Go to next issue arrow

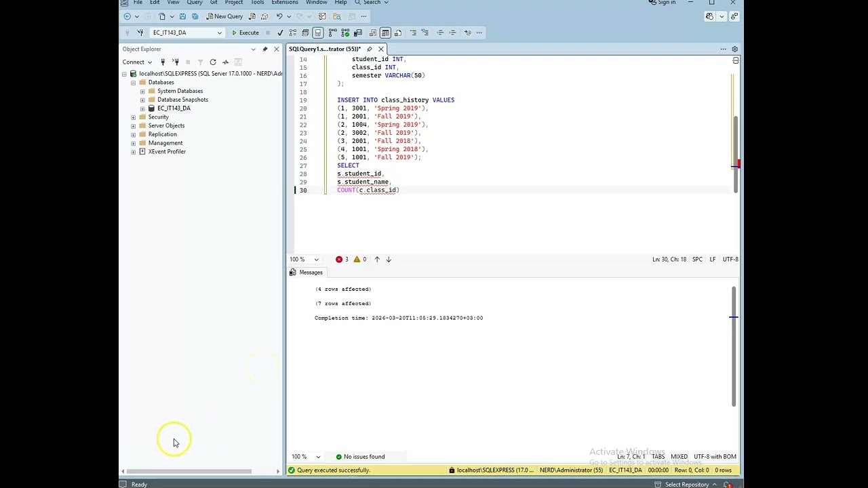point(389,259)
